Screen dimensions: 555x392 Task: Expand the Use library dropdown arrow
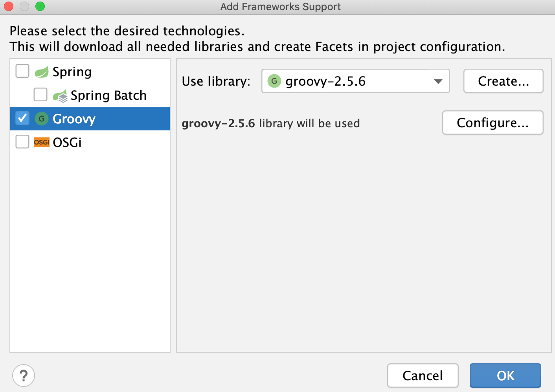(438, 81)
